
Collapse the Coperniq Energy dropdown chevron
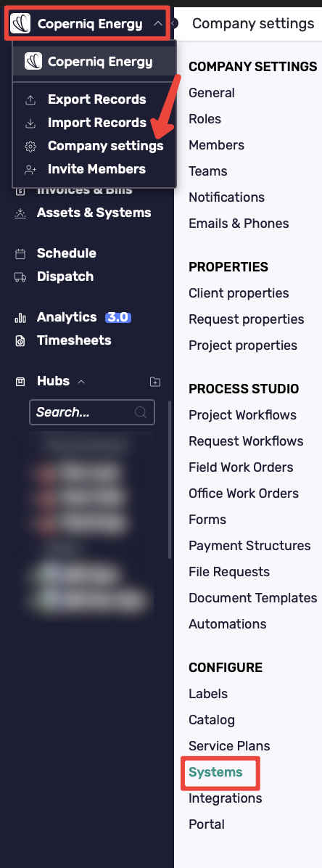point(157,24)
